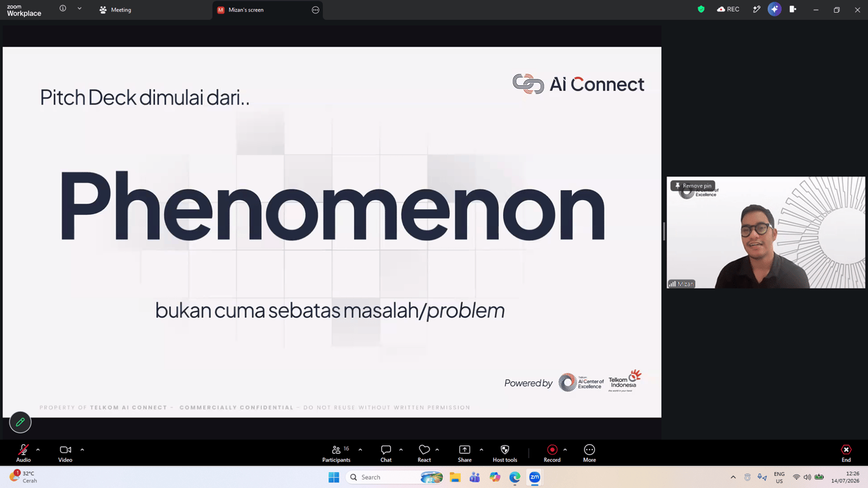End the meeting

click(x=846, y=453)
